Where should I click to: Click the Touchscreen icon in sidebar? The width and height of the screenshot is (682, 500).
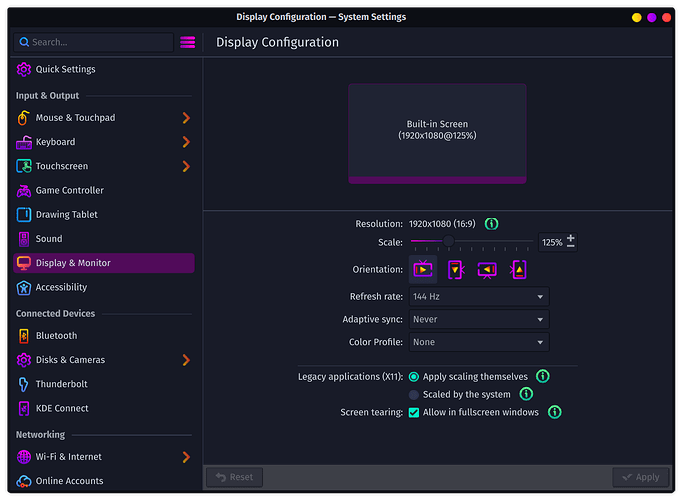click(23, 166)
